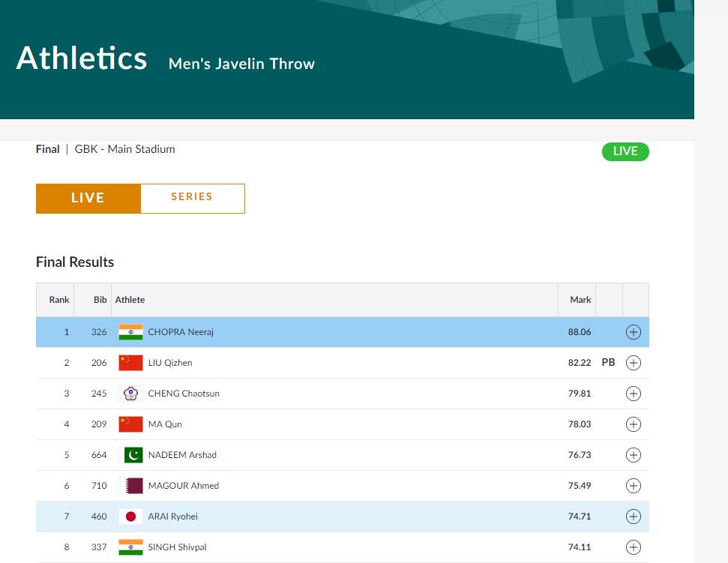Expand details for ARAI Ryohei row

[634, 516]
